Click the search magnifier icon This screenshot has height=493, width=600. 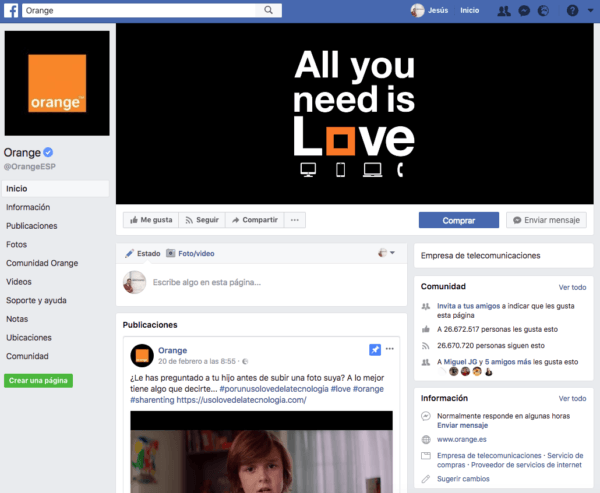271,10
